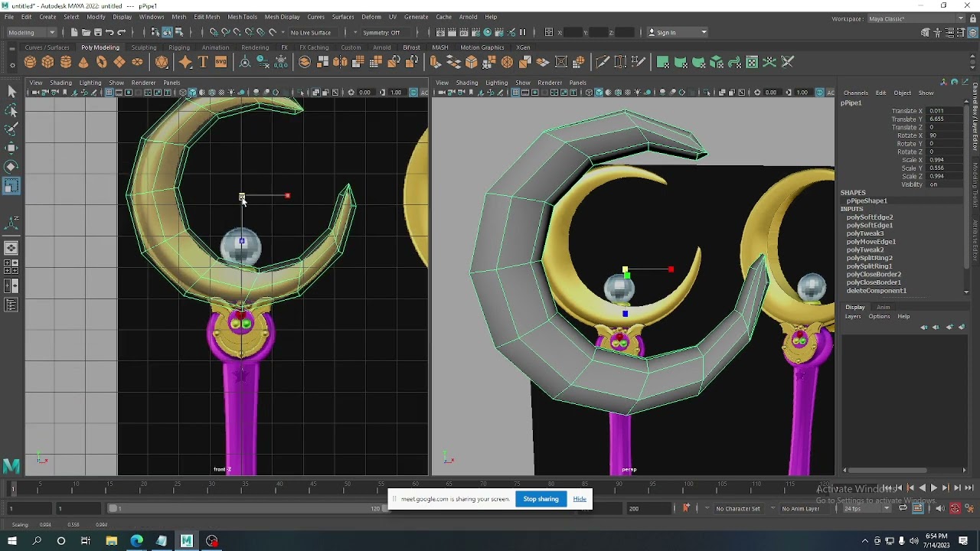This screenshot has width=980, height=551.
Task: Toggle loop playback mode icon
Action: [903, 508]
